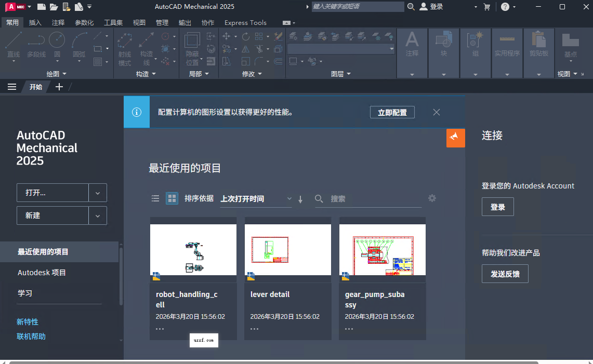Click the 立即配置 button in the notification
593x364 pixels.
[x=392, y=112]
